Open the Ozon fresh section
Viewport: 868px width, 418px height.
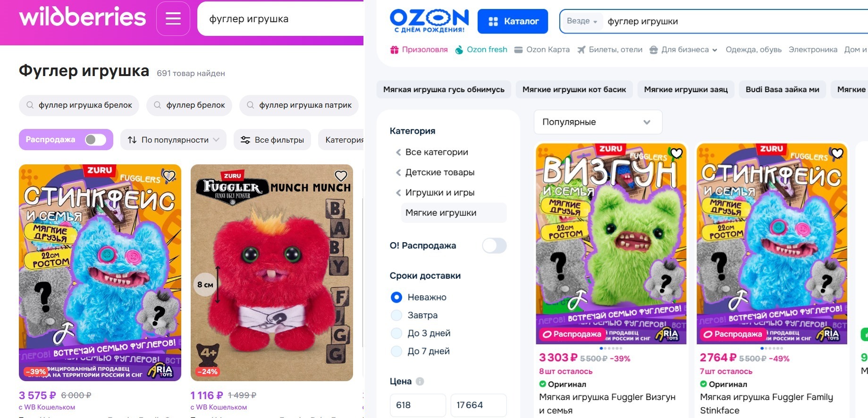481,50
